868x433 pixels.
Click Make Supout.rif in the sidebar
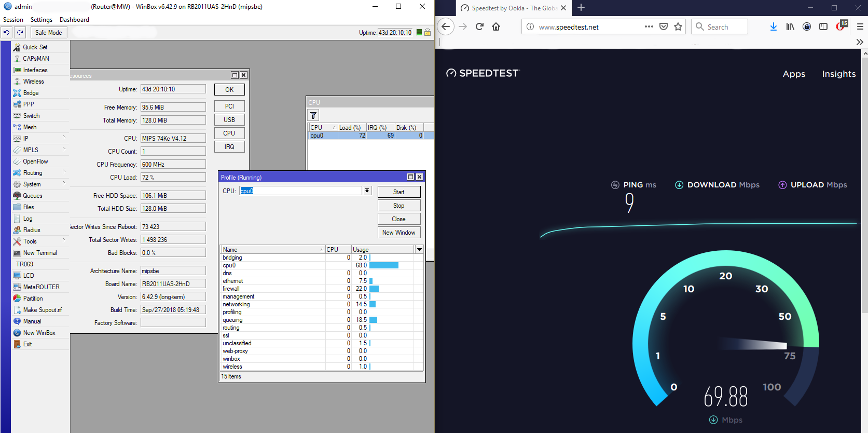tap(42, 310)
